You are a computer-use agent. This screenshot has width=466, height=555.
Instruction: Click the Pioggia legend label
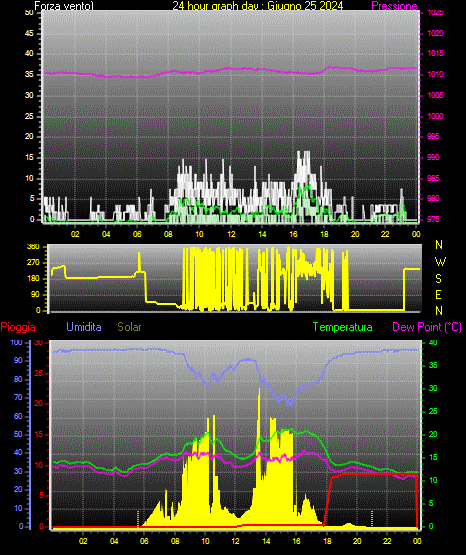(x=18, y=327)
